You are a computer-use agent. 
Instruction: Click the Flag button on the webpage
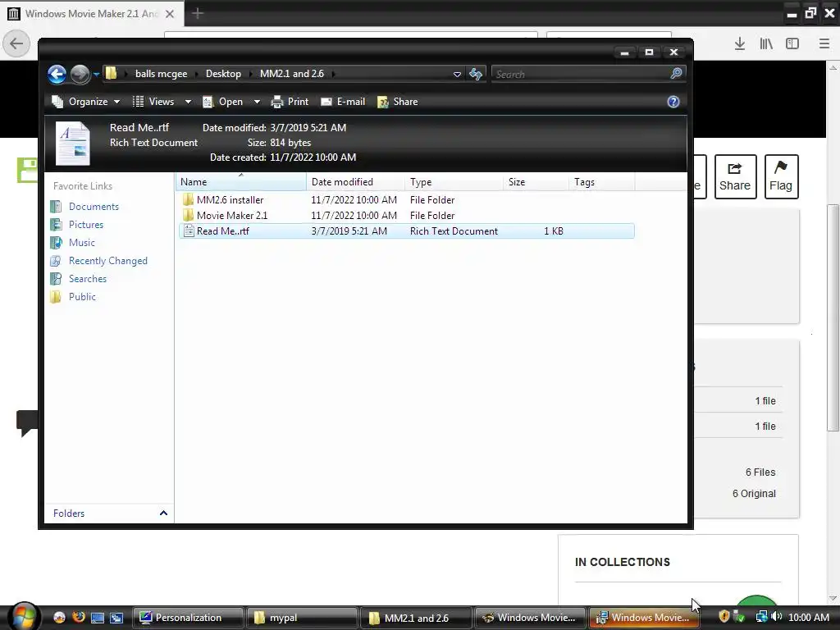(781, 177)
